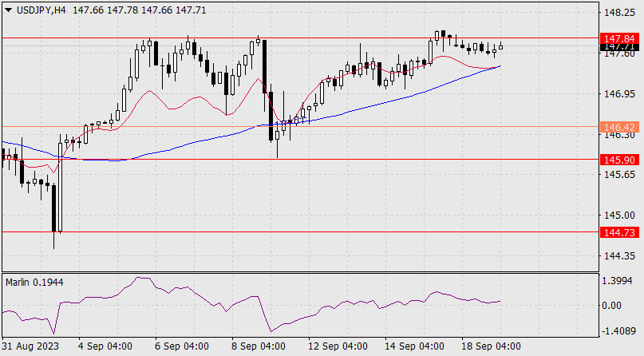Select the 12 Sep 04:00 time axis label
This screenshot has height=356, width=644.
[338, 346]
